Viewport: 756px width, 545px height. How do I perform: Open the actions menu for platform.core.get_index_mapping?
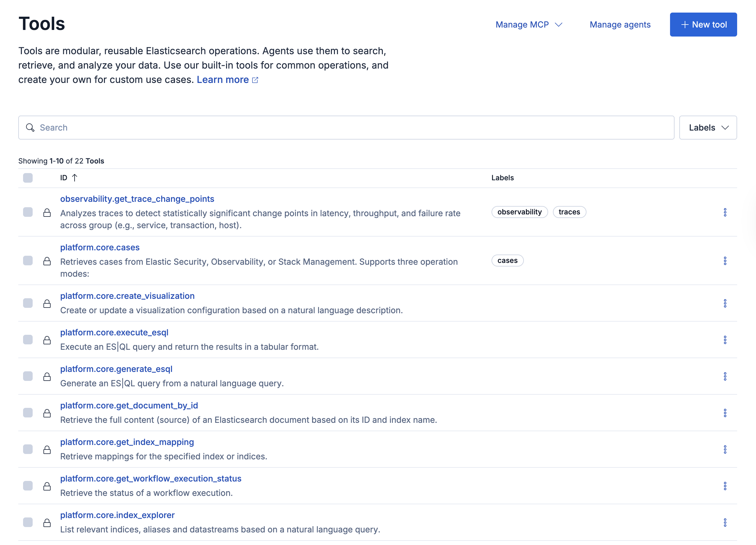(x=726, y=449)
